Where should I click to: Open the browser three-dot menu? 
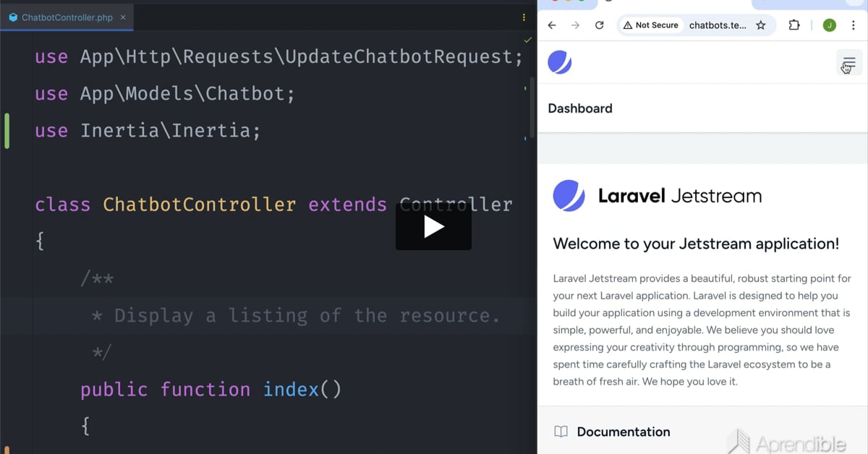(853, 25)
